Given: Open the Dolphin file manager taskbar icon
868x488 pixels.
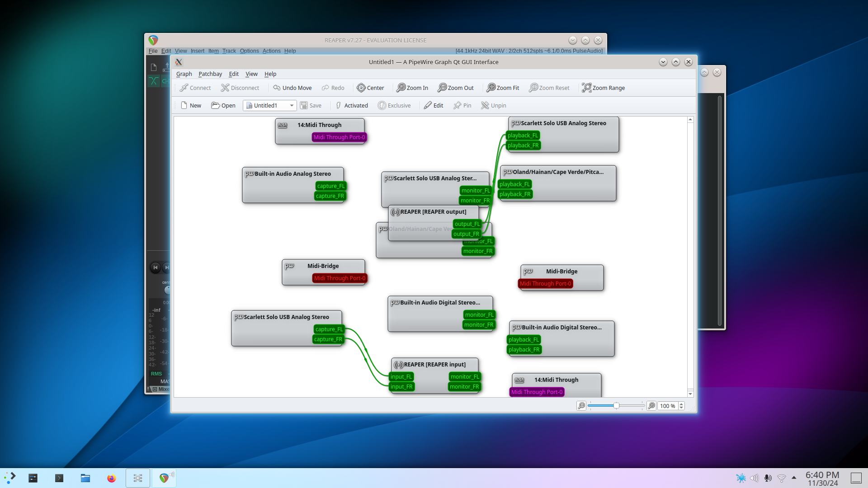Looking at the screenshot, I should [85, 478].
